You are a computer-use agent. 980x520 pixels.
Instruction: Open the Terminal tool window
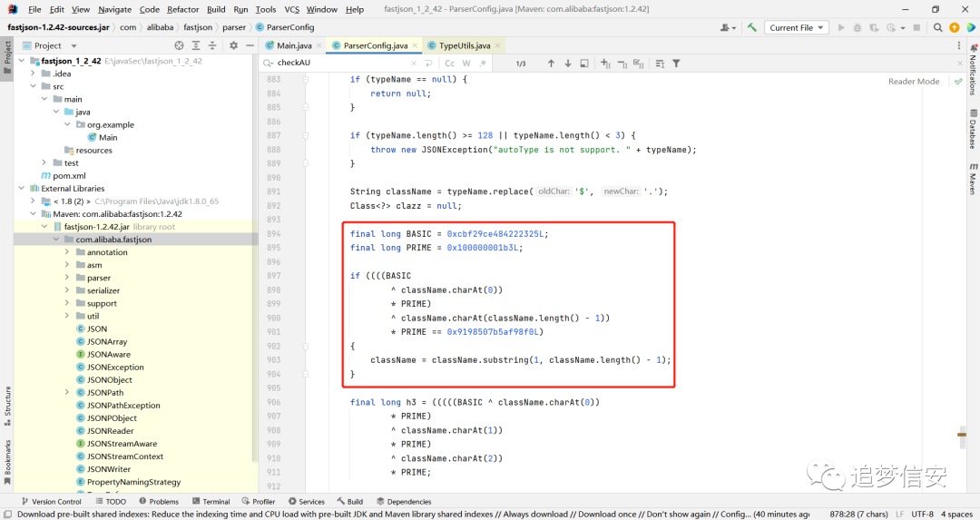pos(211,501)
